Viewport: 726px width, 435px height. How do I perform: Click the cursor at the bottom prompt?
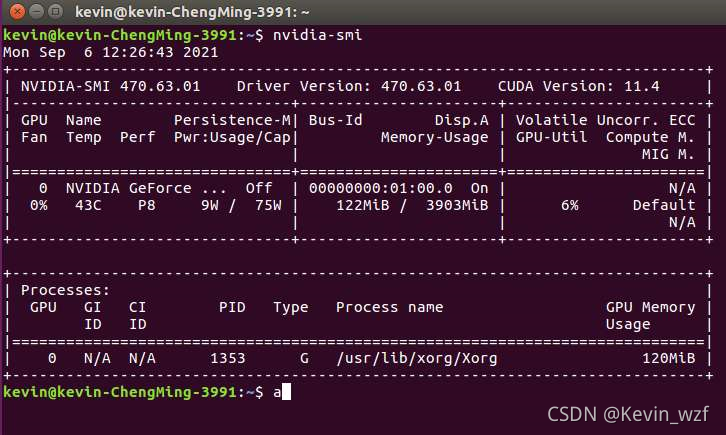point(286,392)
